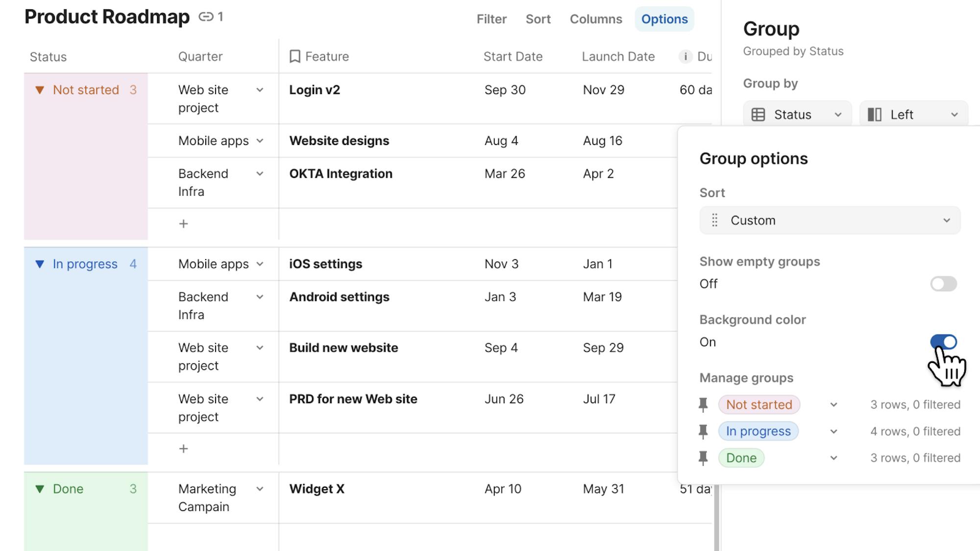Viewport: 980px width, 551px height.
Task: Click plus icon under Not started group
Action: [183, 224]
